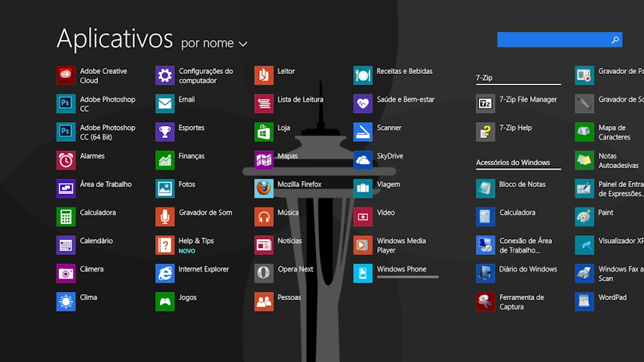Image resolution: width=644 pixels, height=362 pixels.
Task: Expand the 'por nome' sort dropdown
Action: 214,43
